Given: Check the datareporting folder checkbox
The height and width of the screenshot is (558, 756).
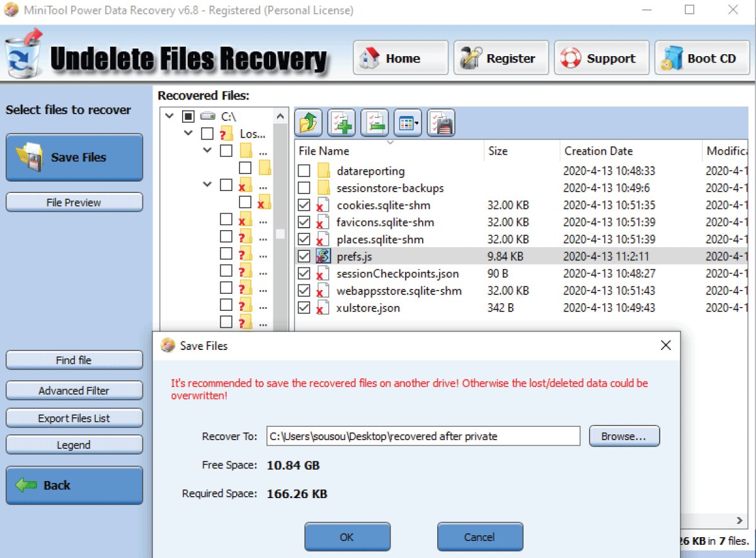Looking at the screenshot, I should 304,171.
